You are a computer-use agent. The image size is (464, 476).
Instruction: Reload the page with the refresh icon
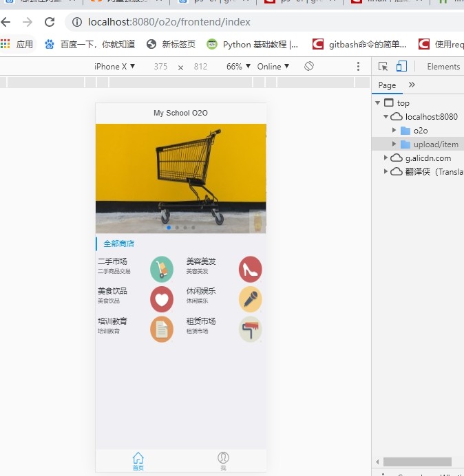(x=50, y=22)
